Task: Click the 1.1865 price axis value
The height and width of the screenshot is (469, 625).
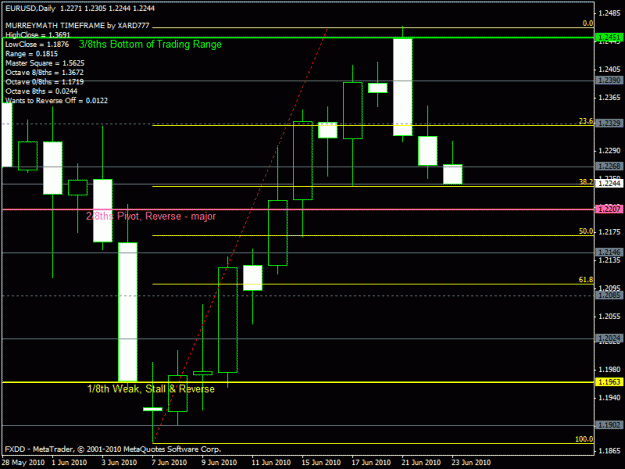Action: (610, 451)
